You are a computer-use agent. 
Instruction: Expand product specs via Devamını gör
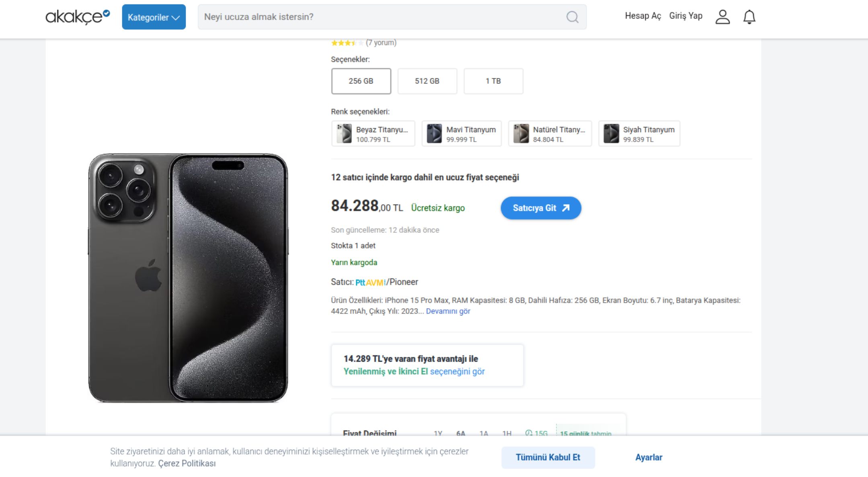tap(448, 311)
